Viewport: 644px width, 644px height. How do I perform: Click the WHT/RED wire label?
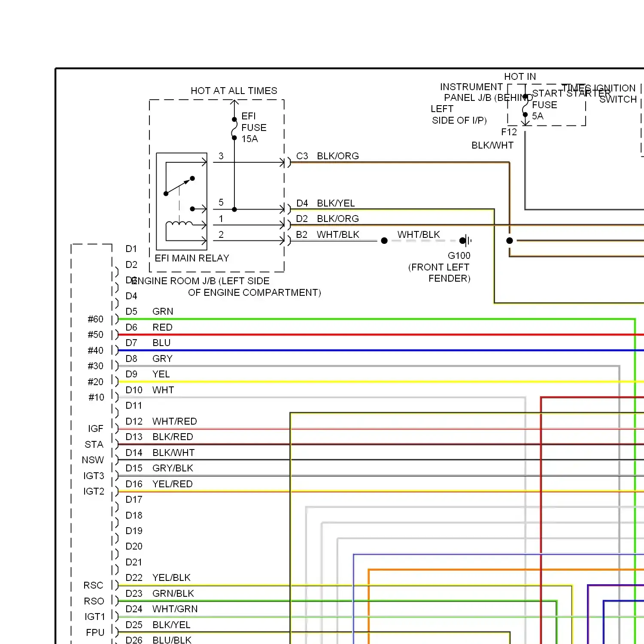(175, 421)
